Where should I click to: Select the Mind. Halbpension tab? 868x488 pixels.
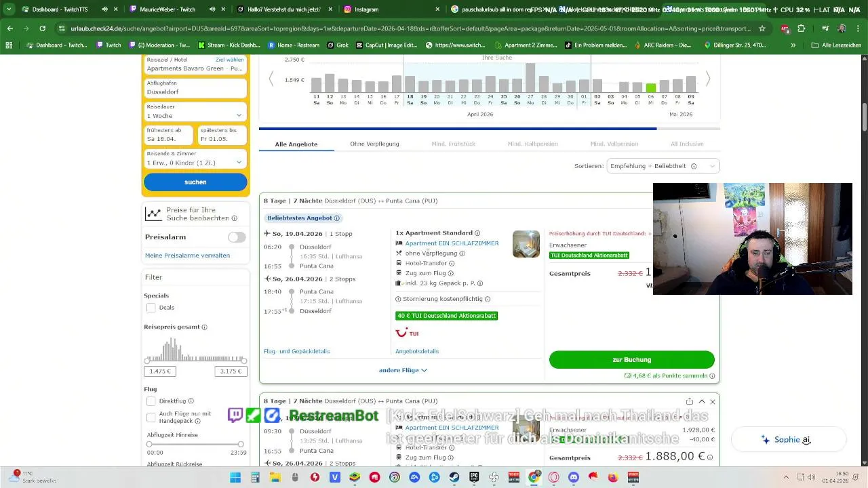pyautogui.click(x=532, y=144)
